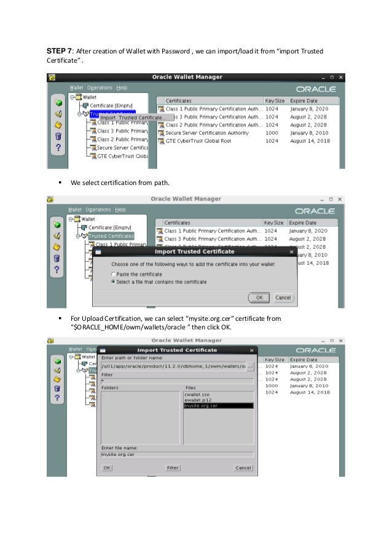Collapse the highlighted Trusted Certificates node behind the radio-option dialog
Screen dimensions: 392x555
pyautogui.click(x=78, y=236)
